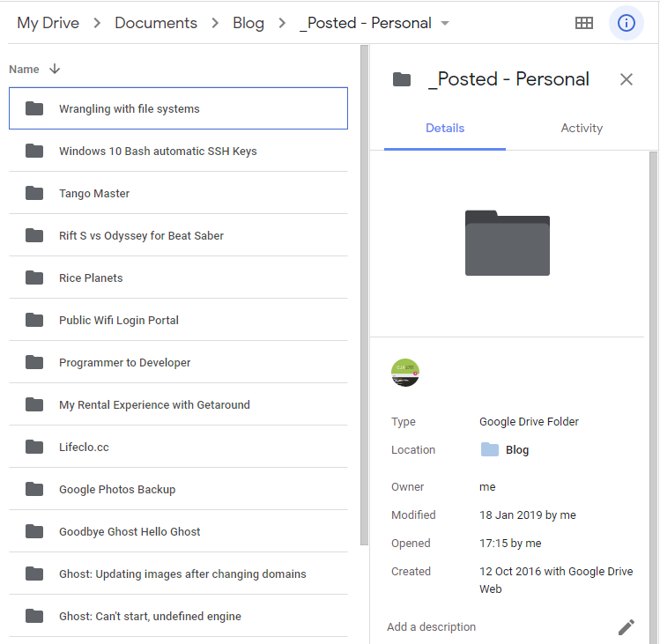Switch to grid view layout
This screenshot has width=660, height=644.
(x=584, y=23)
